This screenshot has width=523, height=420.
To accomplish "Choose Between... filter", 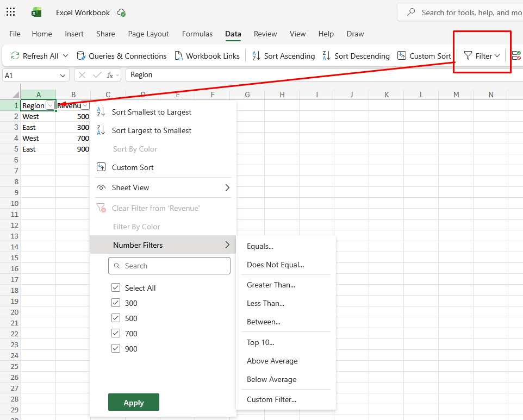I will pos(286,322).
